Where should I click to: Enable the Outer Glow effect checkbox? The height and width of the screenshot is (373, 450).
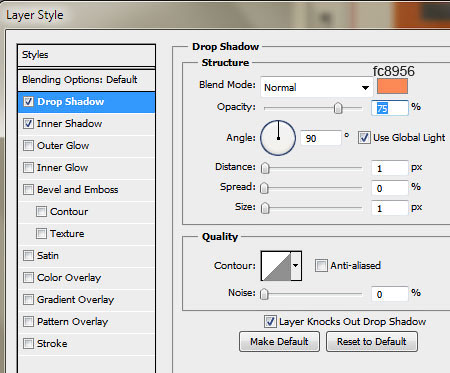point(28,146)
